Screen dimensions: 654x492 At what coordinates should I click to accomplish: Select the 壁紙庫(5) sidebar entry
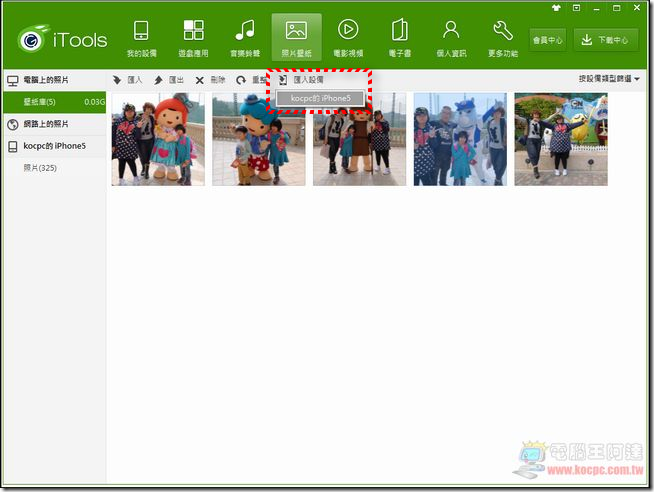pos(54,102)
